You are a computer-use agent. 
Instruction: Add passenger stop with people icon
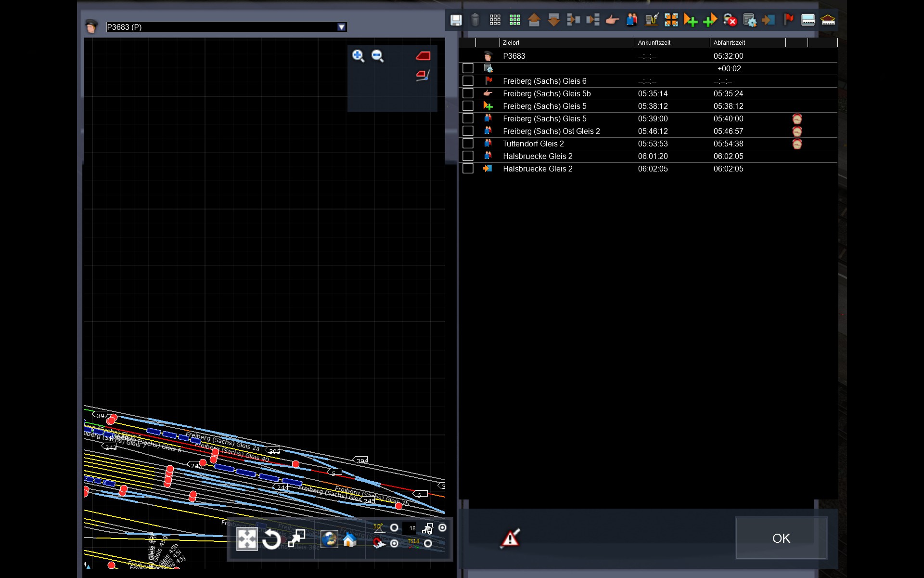pyautogui.click(x=632, y=20)
